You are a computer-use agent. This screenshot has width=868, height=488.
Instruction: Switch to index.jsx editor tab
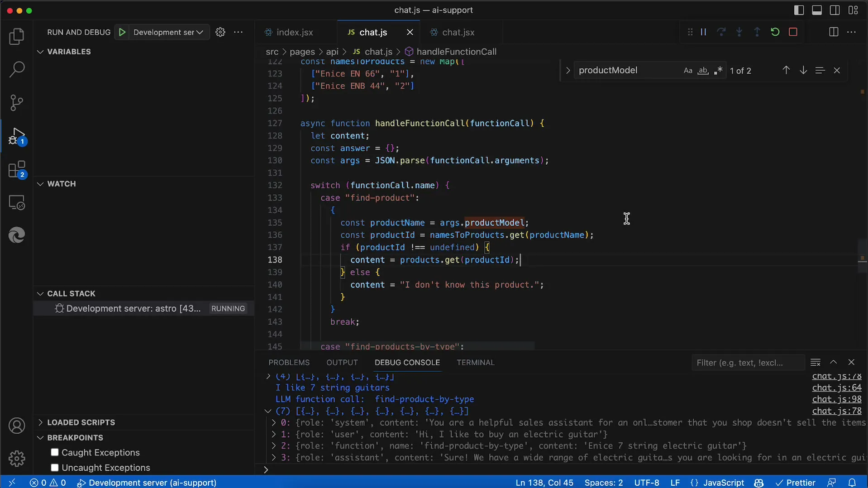295,32
